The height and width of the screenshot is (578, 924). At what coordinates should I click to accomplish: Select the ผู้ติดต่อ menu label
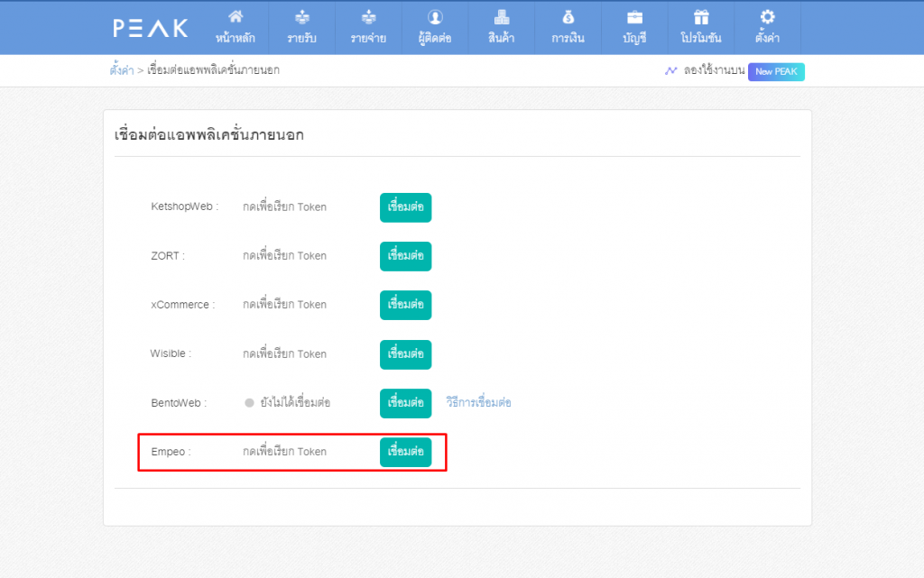click(x=435, y=38)
